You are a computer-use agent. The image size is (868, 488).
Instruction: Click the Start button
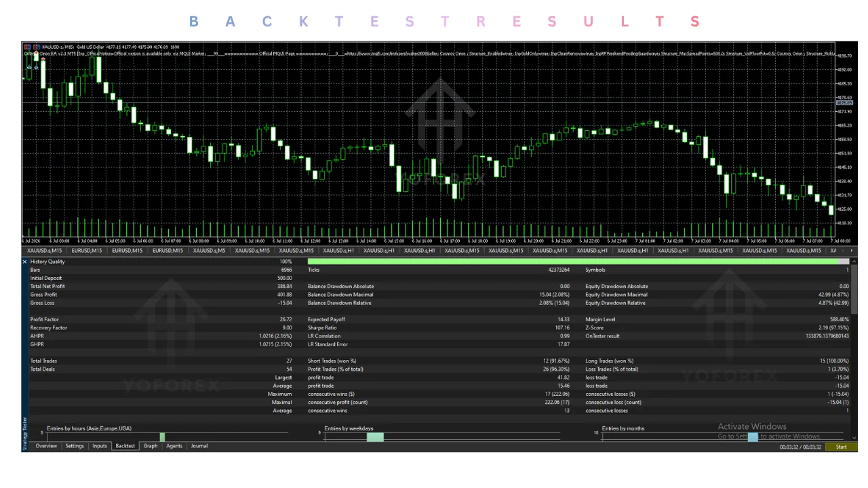click(841, 447)
